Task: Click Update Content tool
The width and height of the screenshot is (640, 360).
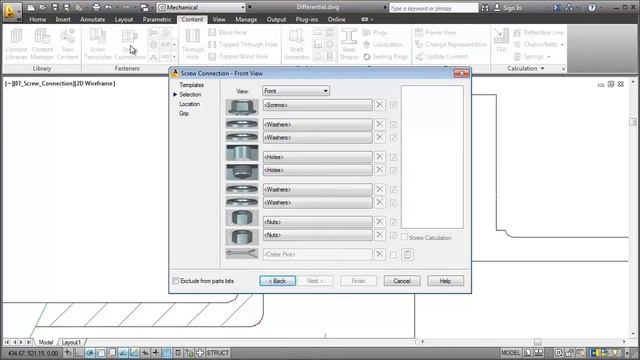Action: (x=440, y=57)
